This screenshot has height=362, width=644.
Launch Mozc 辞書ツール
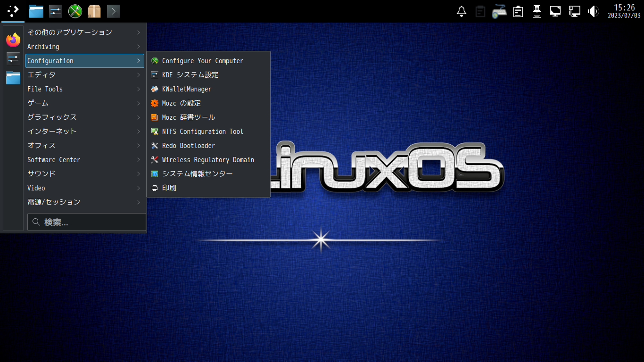point(208,117)
